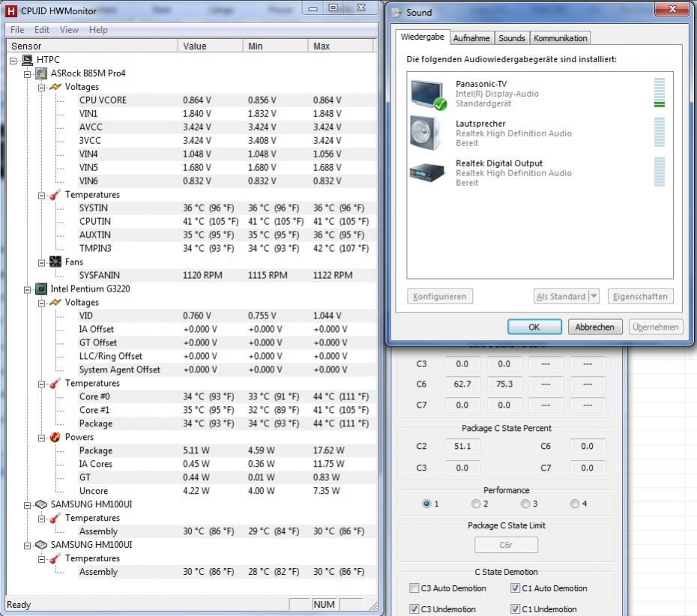Collapse Temperatures under ASRock B85M Pro4
The width and height of the screenshot is (697, 616).
tap(41, 196)
